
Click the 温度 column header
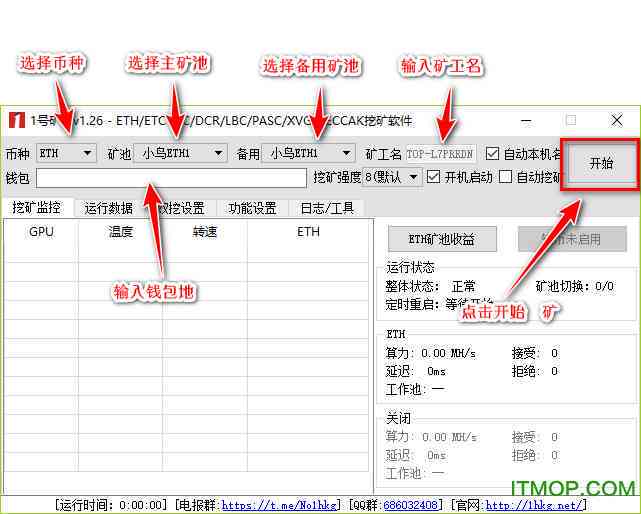121,232
